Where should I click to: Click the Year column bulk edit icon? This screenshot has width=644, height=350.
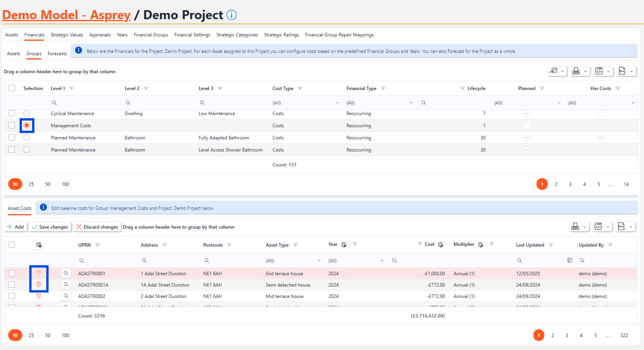click(344, 245)
